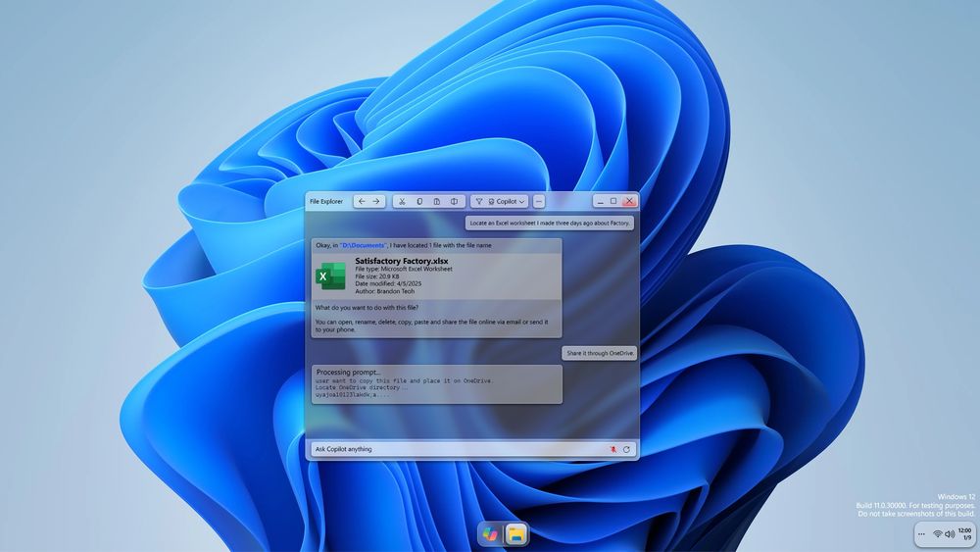
Task: Focus the 'Ask Copilot anything' input box
Action: click(473, 449)
